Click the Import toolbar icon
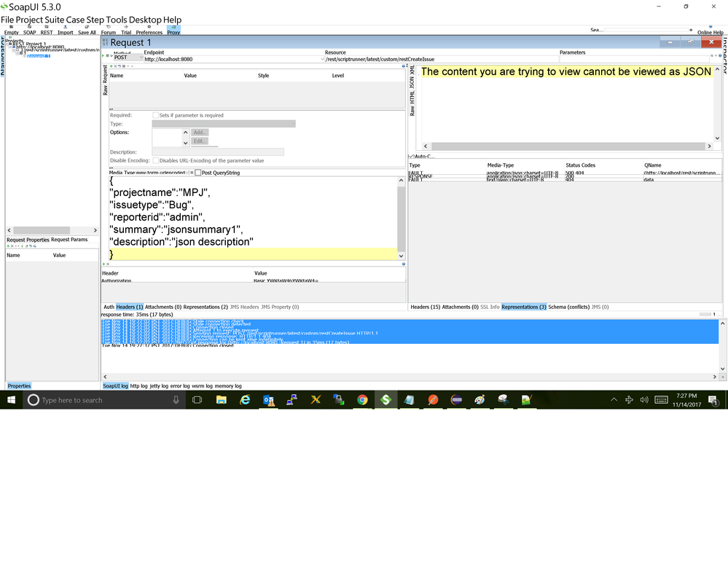The width and height of the screenshot is (728, 566). (x=65, y=30)
